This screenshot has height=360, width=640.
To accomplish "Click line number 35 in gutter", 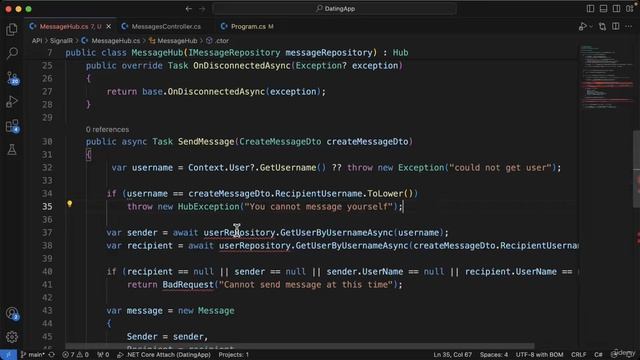I will coord(47,207).
